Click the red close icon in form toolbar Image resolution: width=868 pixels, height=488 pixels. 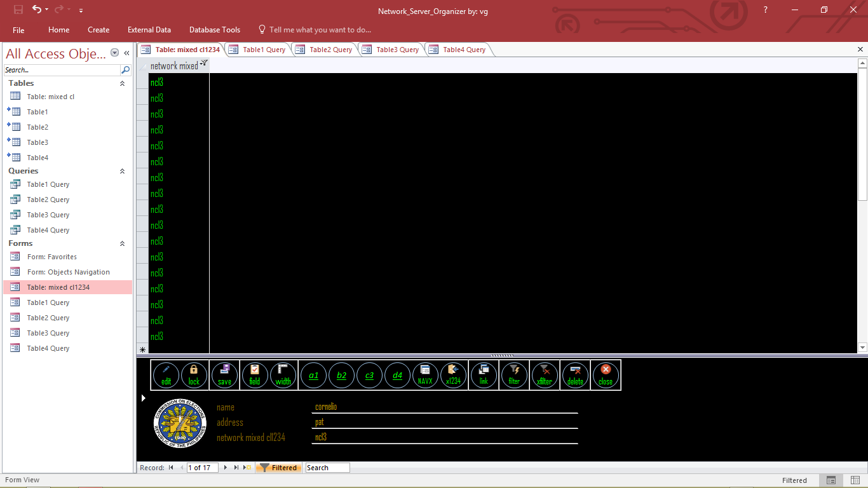click(x=606, y=375)
